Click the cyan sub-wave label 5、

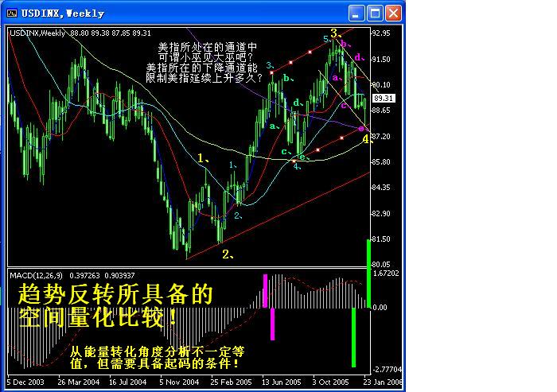[x=327, y=39]
